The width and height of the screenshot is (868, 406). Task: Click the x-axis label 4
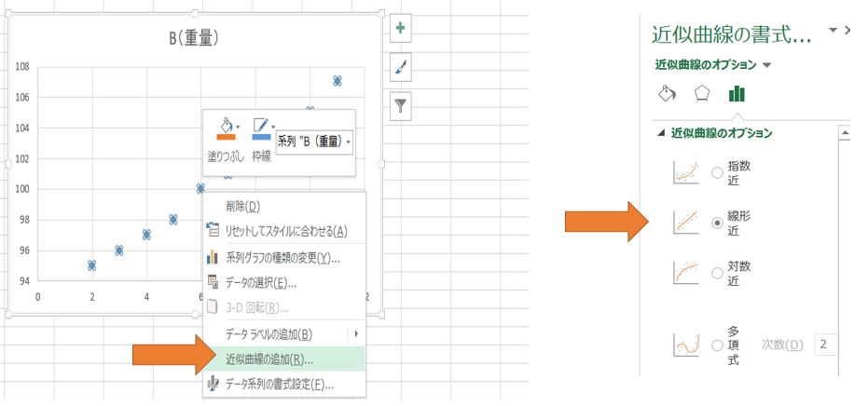click(146, 297)
